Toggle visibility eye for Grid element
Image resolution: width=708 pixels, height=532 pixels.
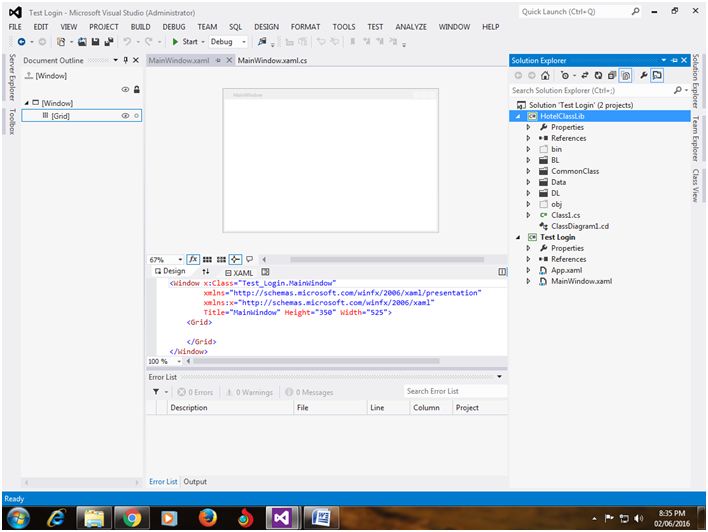click(x=126, y=116)
